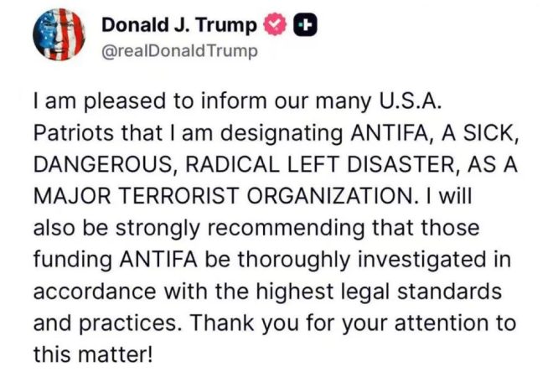Click the black plus badge icon
Image resolution: width=553 pixels, height=392 pixels.
(306, 24)
